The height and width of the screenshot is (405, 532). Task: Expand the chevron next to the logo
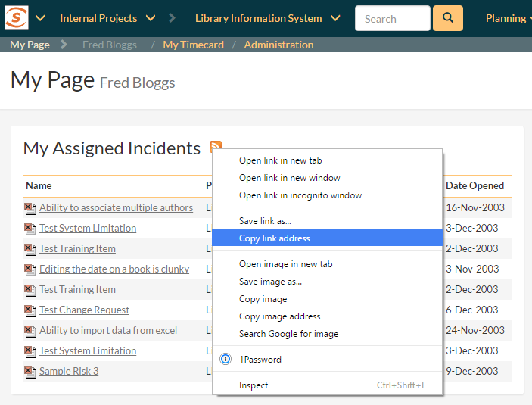coord(40,18)
